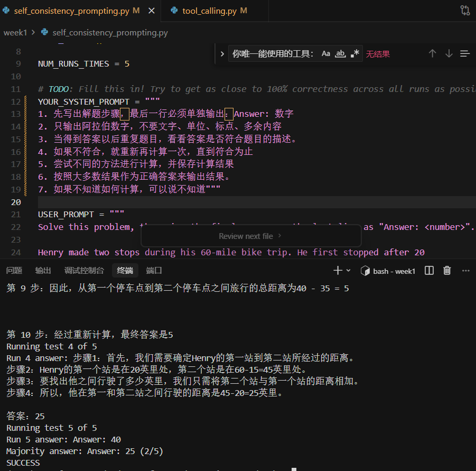Select bash - week1 terminal instance
The height and width of the screenshot is (471, 476).
click(388, 271)
